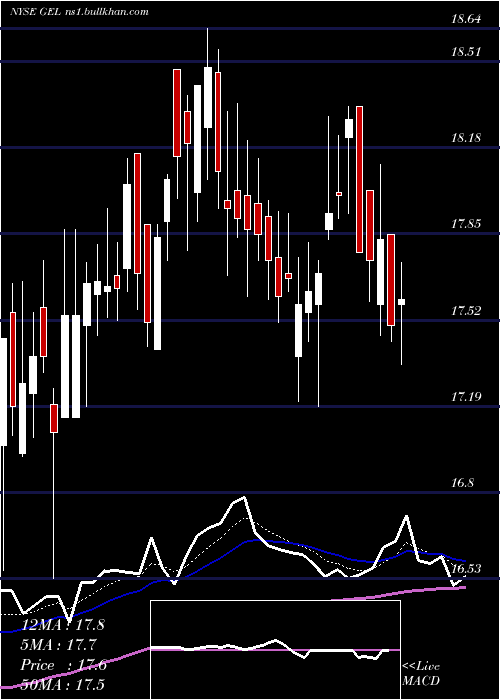500x700 pixels.
Task: Click the '50MA : 17.5' legend text
Action: click(62, 685)
